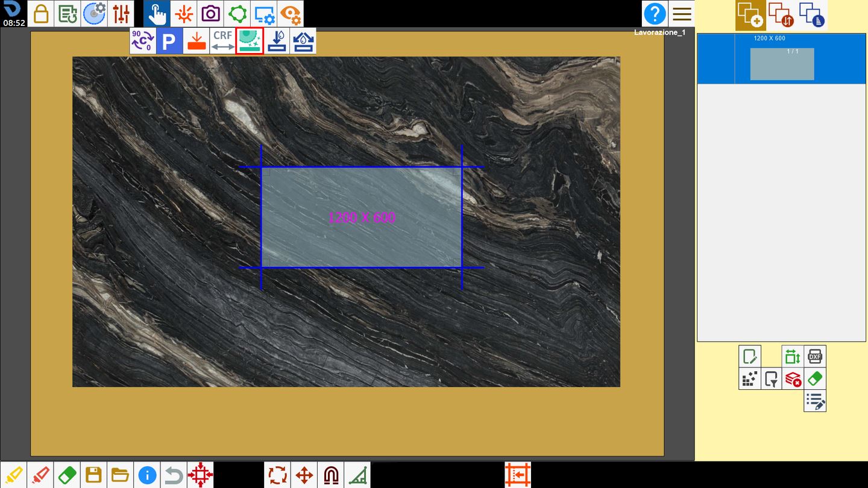Open the blade disc settings icon
The width and height of the screenshot is (868, 488).
pyautogui.click(x=94, y=13)
